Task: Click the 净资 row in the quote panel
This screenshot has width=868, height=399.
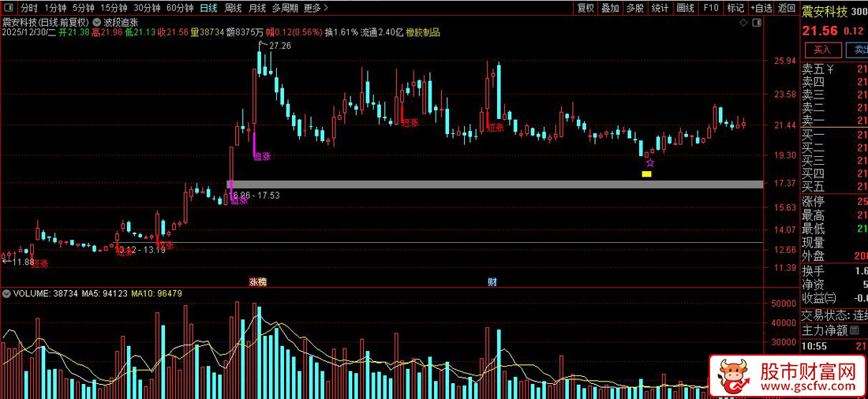Action: [835, 285]
